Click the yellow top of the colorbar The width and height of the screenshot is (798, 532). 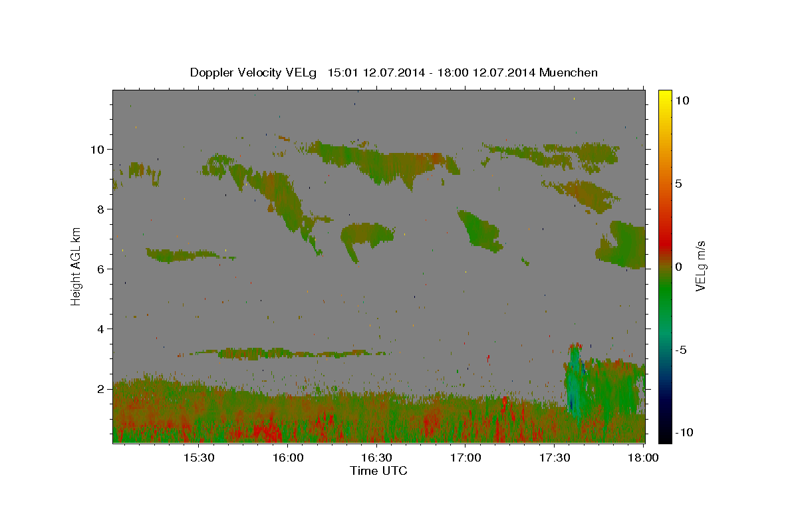665,96
